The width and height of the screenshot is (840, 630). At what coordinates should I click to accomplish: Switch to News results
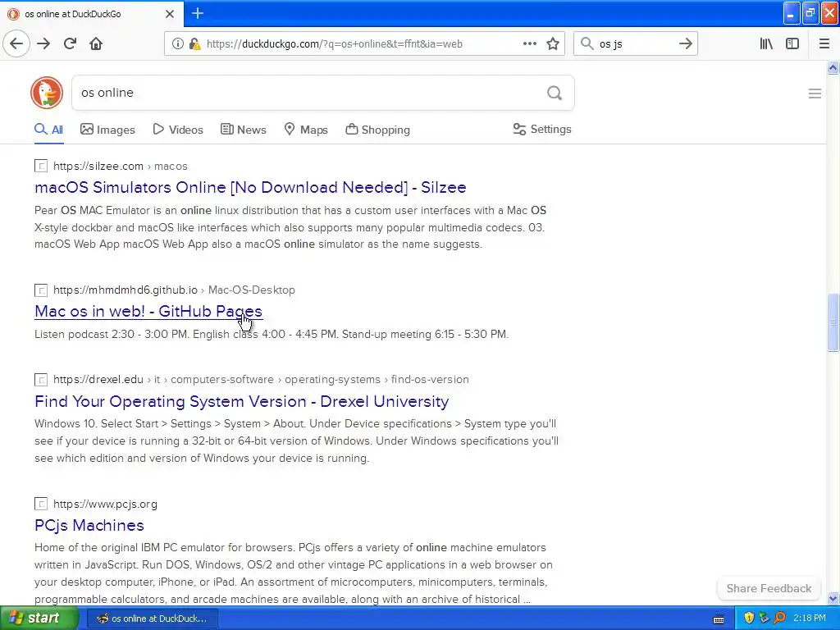(x=243, y=130)
